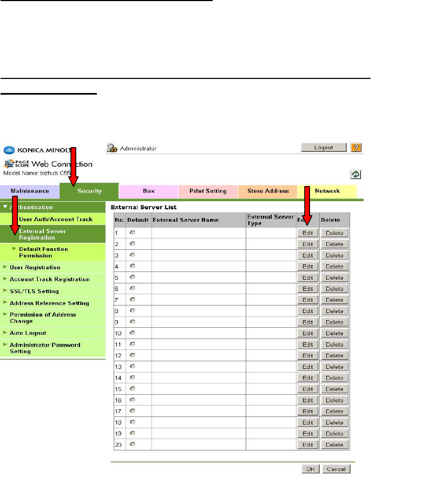Screen dimensions: 448x484
Task: Select Default radio button for row 15
Action: click(x=133, y=389)
